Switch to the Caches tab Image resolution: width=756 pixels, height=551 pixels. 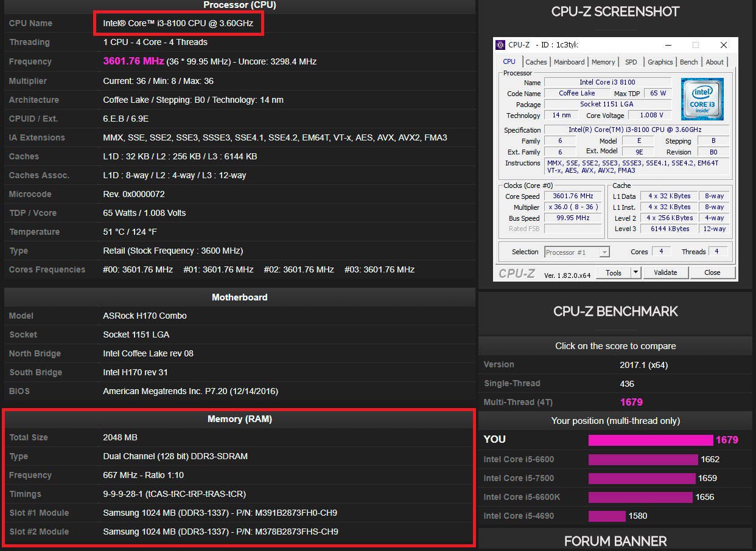(536, 62)
